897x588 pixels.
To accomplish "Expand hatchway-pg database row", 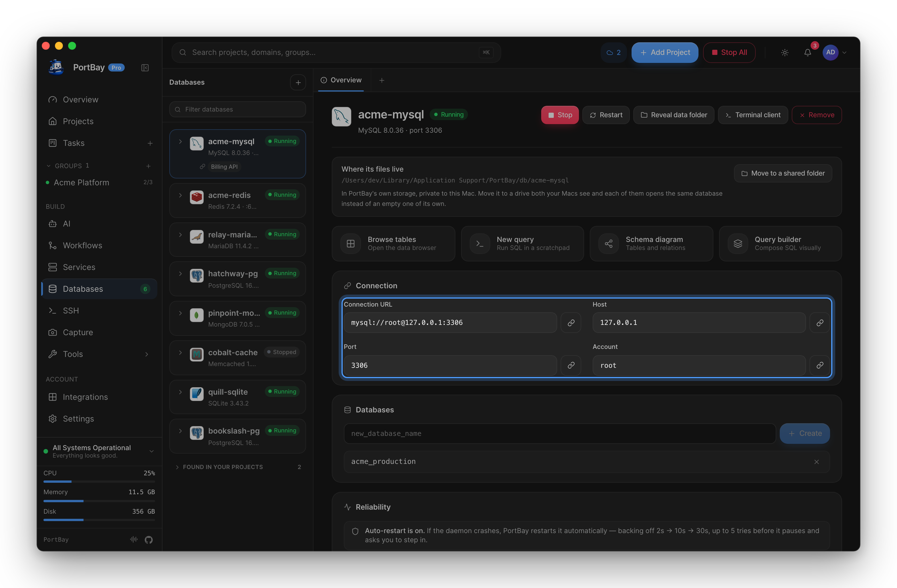I will (x=180, y=274).
